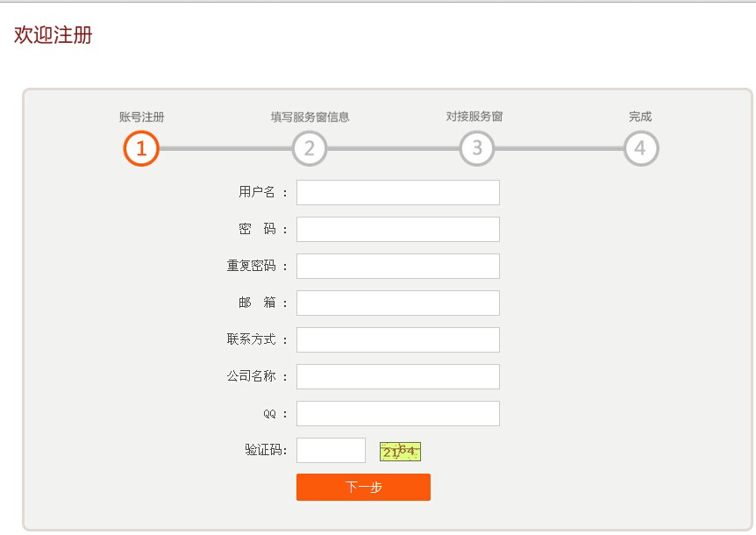The image size is (756, 535).
Task: Select the 填写服务窗信息 step label
Action: click(310, 117)
